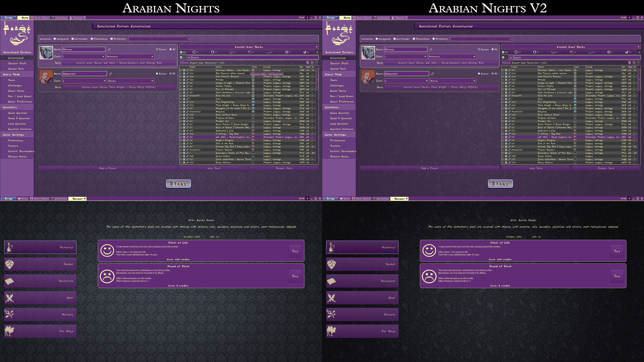Open Nursery plant stall in original Arabian Nights bazaar
This screenshot has width=644, height=362.
40,314
